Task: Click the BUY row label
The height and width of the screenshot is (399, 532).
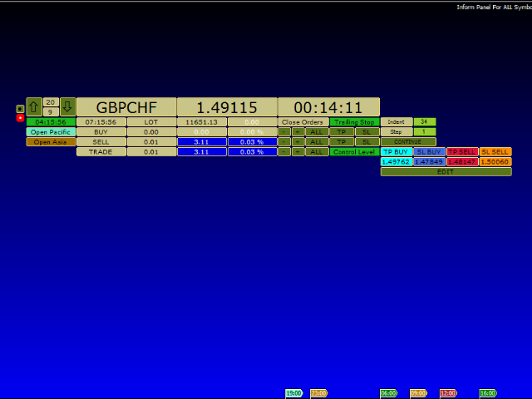Action: [101, 132]
